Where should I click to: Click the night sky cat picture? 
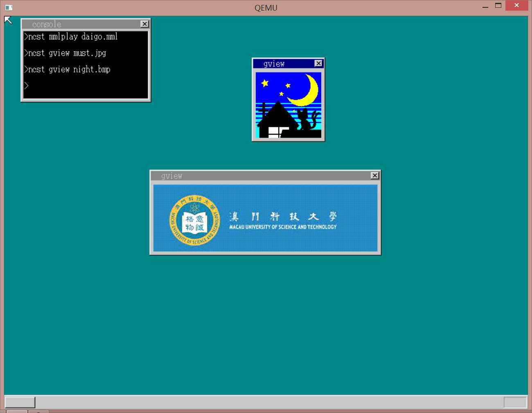point(289,105)
